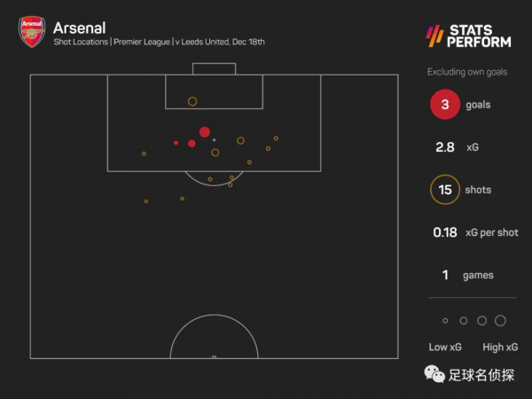Click the centre spot at the halfway line

click(x=214, y=356)
